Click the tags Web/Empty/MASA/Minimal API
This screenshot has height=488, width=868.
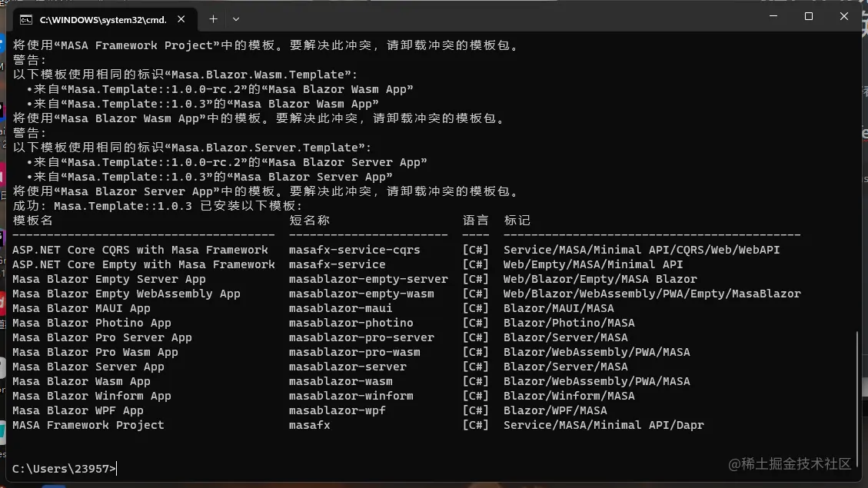point(593,264)
